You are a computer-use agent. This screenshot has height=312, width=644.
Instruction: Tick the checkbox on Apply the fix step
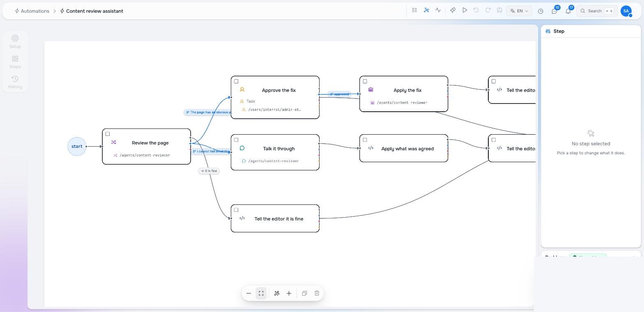click(x=365, y=81)
